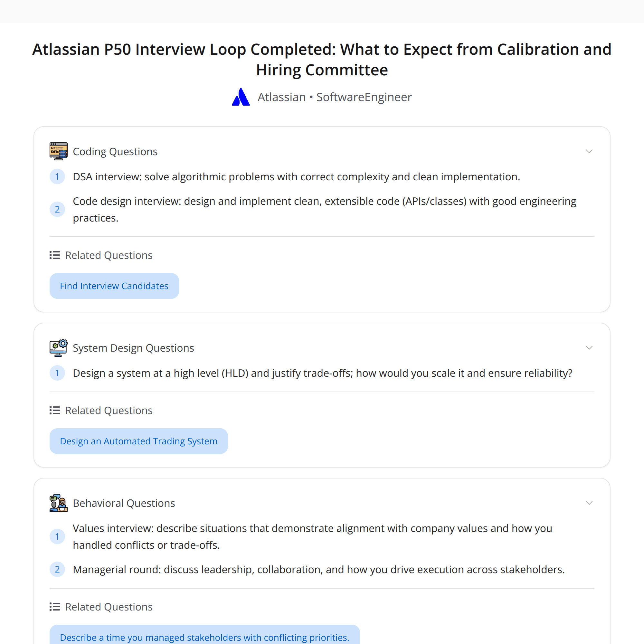Click the Behavioral Questions header text
This screenshot has height=644, width=644.
click(x=124, y=503)
